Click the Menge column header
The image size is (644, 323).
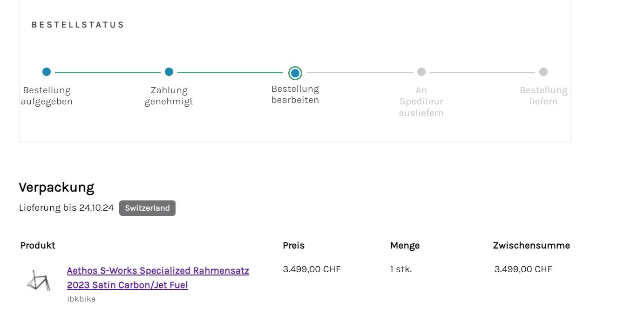405,245
